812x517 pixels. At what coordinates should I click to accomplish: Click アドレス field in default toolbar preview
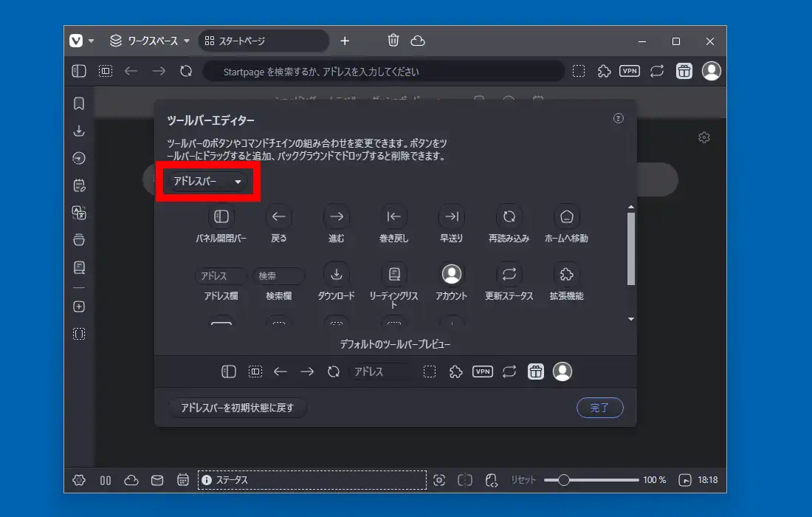click(382, 372)
